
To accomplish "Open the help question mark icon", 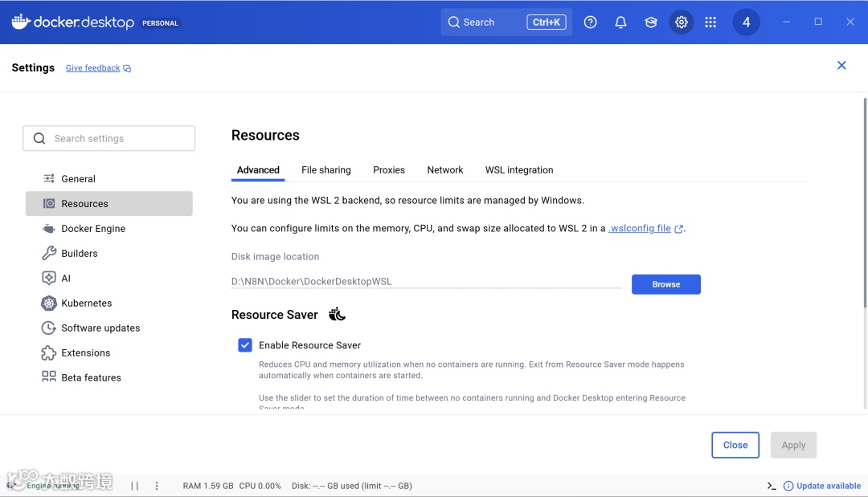I will tap(590, 22).
